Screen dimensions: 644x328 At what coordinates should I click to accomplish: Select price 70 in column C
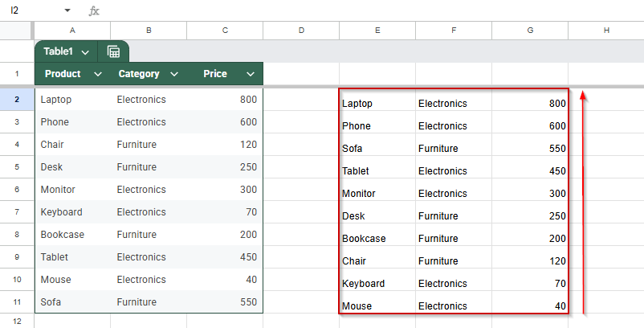coord(225,212)
